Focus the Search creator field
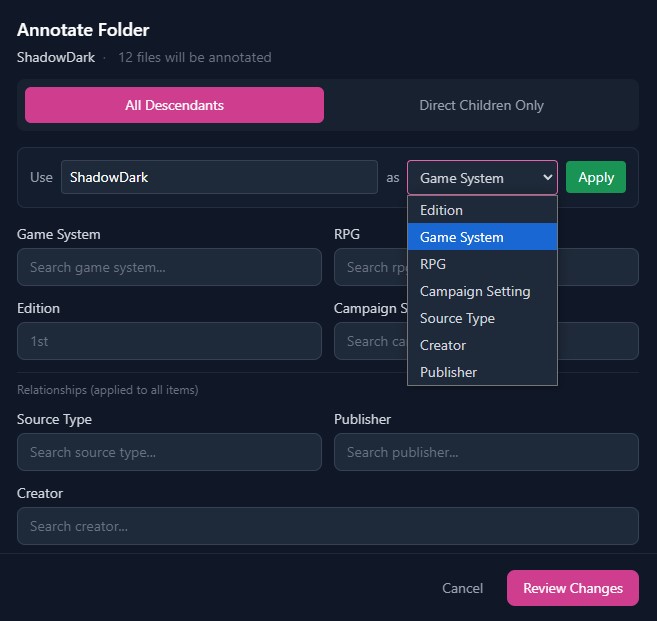This screenshot has height=621, width=657. point(327,526)
